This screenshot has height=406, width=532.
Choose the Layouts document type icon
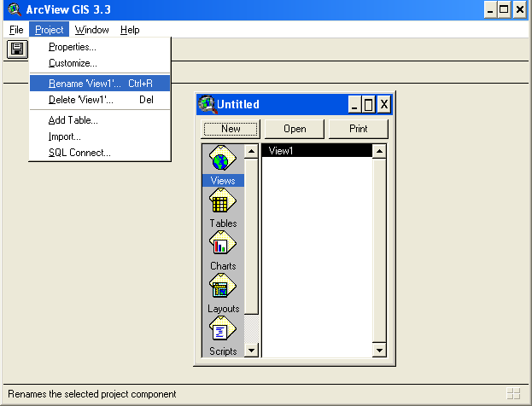(x=223, y=287)
